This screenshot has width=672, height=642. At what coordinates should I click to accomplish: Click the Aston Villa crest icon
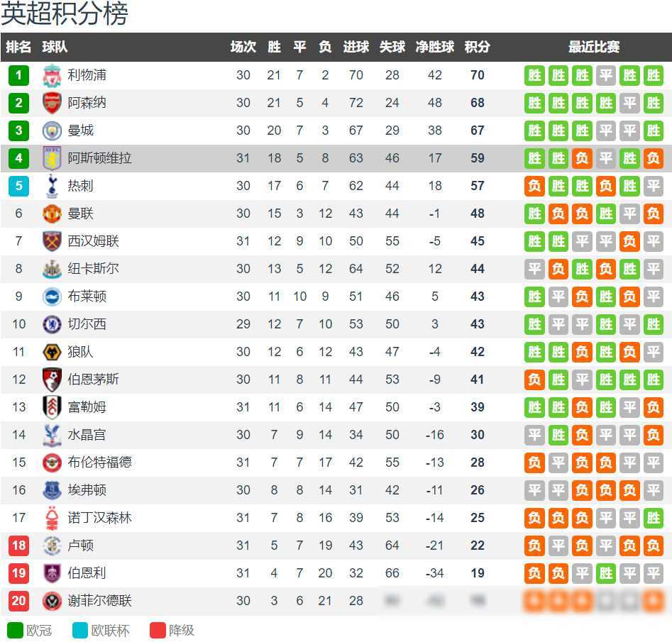point(52,158)
